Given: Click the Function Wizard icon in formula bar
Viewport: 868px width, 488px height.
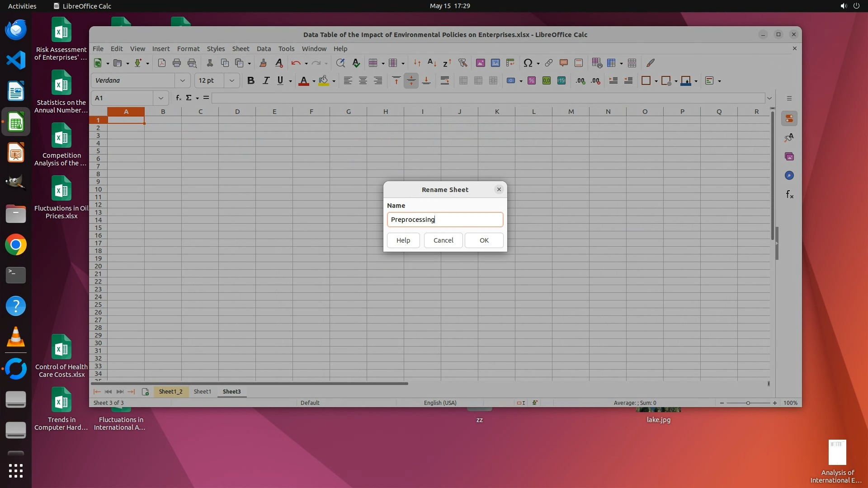Looking at the screenshot, I should tap(179, 98).
